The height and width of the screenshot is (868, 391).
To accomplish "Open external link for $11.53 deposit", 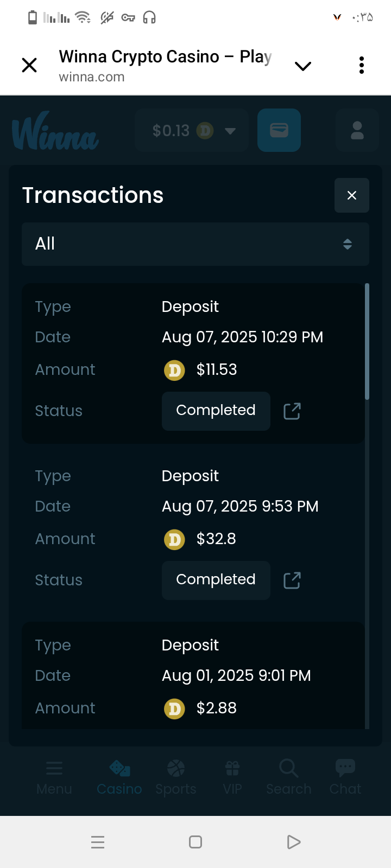I will [x=292, y=411].
